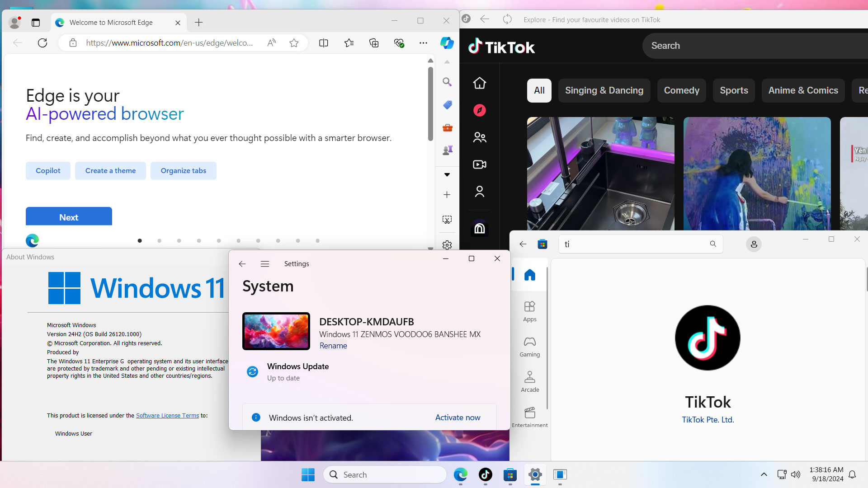Click the Edge page vertical scrollbar

tap(430, 104)
